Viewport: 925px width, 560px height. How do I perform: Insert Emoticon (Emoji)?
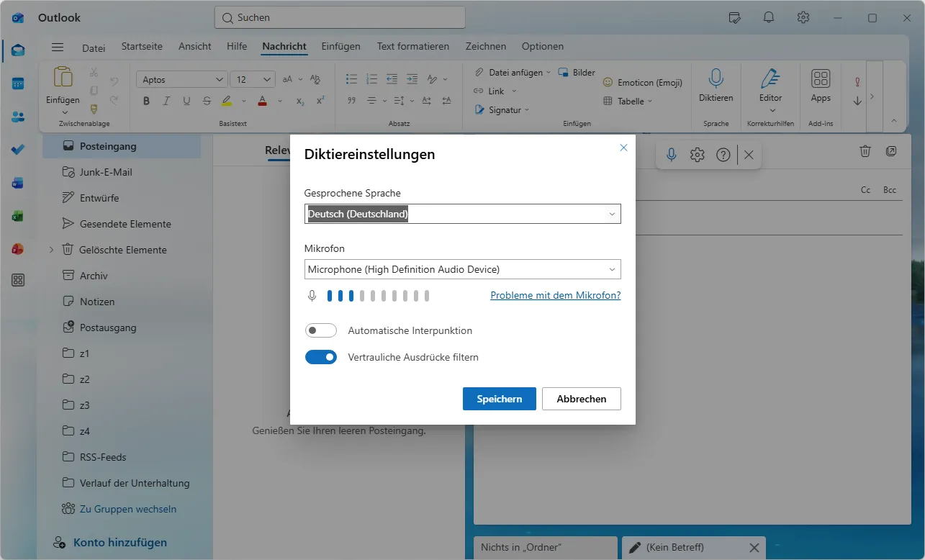[642, 82]
